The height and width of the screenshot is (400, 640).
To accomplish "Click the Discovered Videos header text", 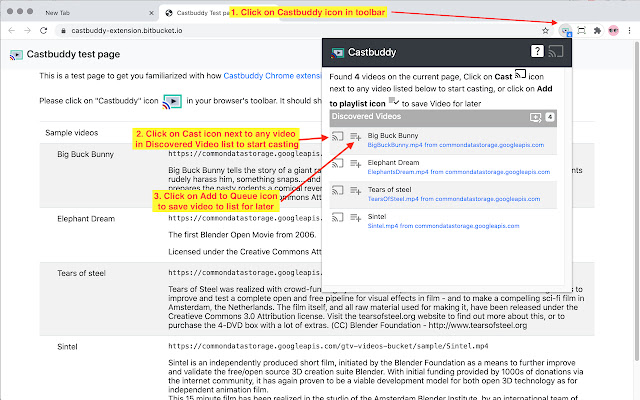I will 366,116.
